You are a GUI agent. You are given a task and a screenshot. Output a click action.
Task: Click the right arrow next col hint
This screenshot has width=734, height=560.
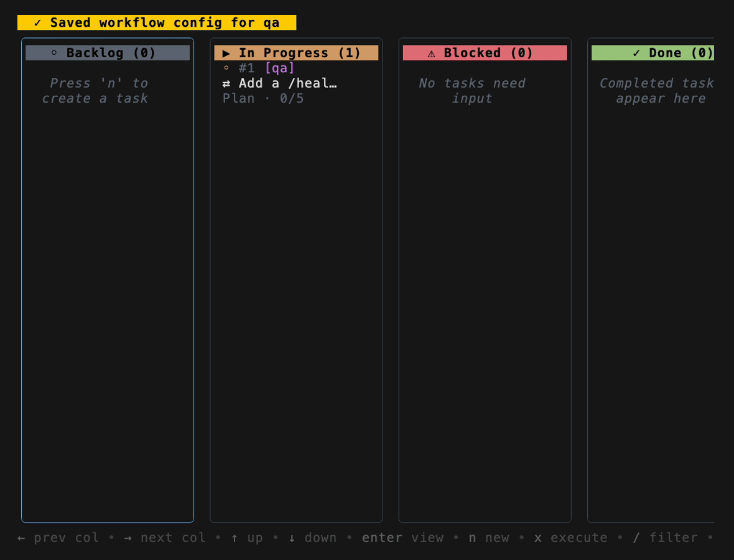click(165, 538)
